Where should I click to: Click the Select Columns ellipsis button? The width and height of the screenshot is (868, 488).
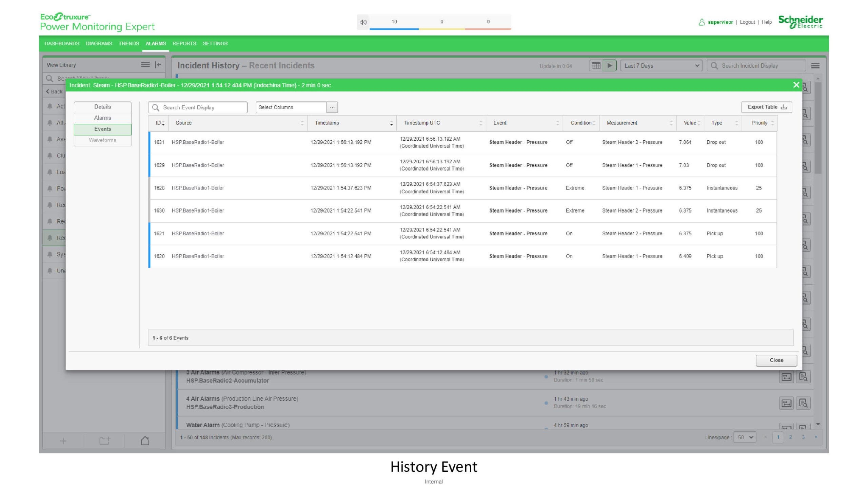coord(332,107)
